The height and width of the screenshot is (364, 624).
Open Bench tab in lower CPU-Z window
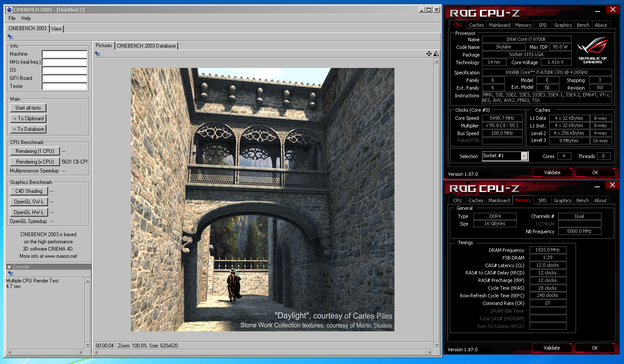[582, 200]
